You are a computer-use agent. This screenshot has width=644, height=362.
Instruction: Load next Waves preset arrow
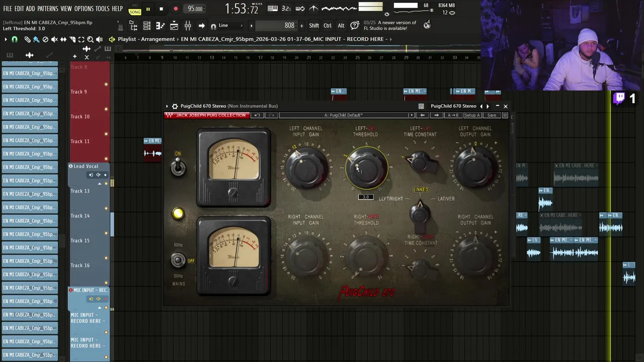[x=436, y=115]
